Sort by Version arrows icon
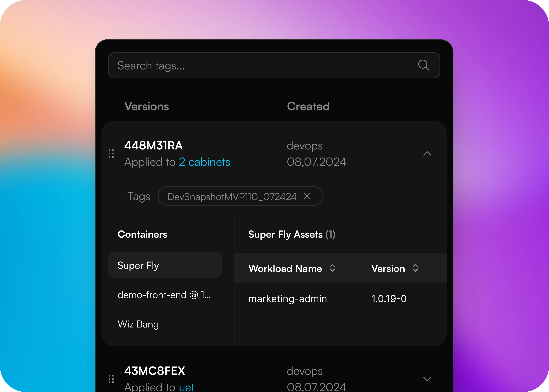The image size is (549, 392). point(415,268)
